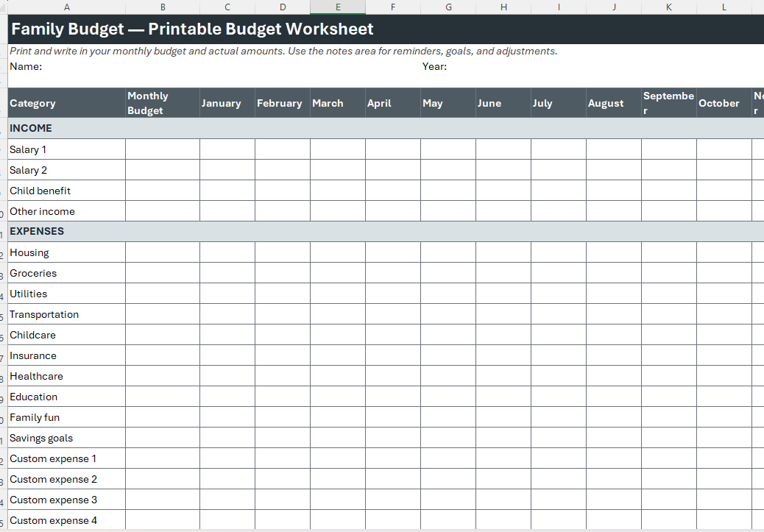Click the 'INCOME' section row
Image resolution: width=764 pixels, height=532 pixels.
386,128
